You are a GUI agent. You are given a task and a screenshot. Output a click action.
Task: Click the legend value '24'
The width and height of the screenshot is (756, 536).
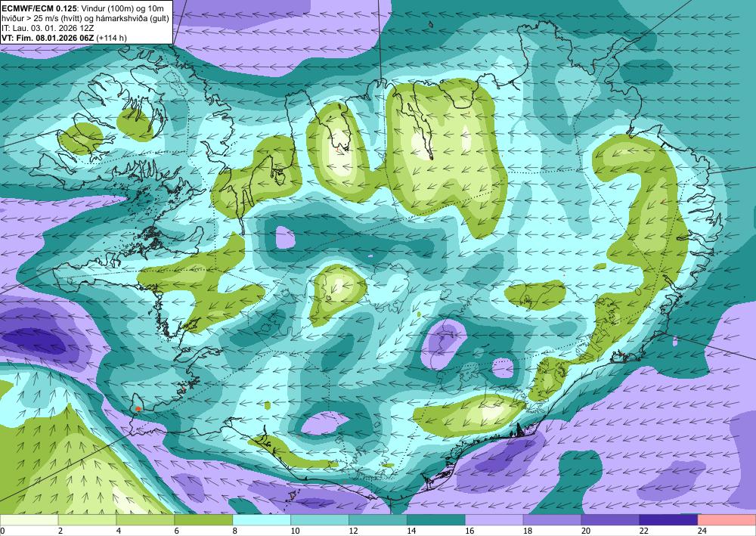[702, 531]
